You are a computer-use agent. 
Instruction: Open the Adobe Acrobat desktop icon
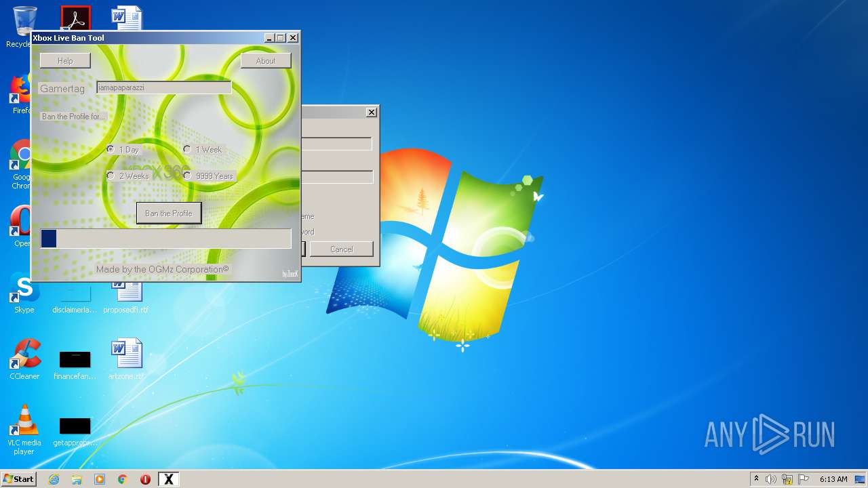(x=75, y=19)
